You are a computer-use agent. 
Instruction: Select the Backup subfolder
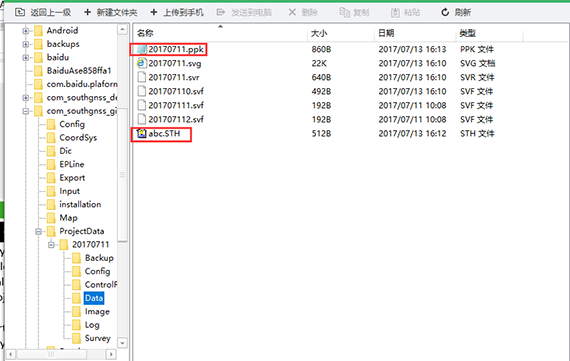[x=99, y=258]
